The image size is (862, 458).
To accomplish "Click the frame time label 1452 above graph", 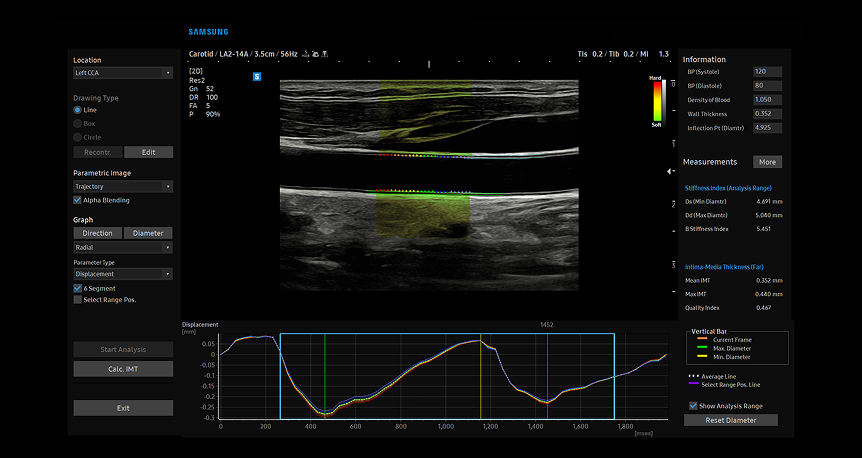I will tap(548, 325).
